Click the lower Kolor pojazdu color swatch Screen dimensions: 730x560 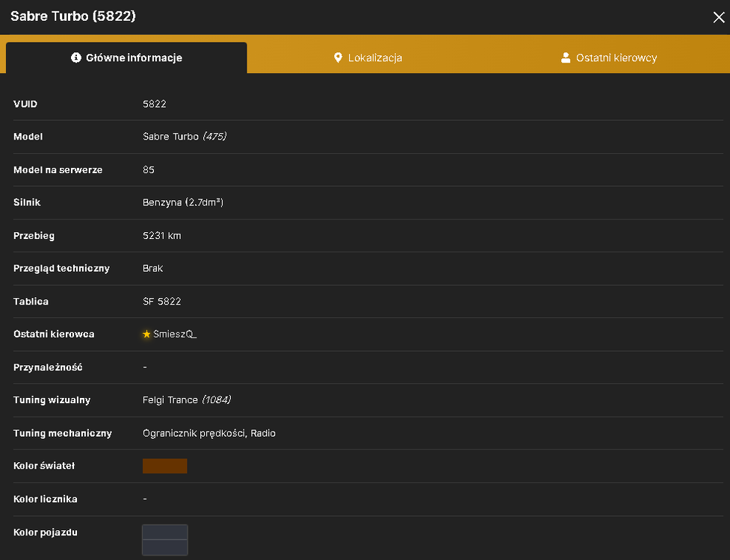(165, 547)
